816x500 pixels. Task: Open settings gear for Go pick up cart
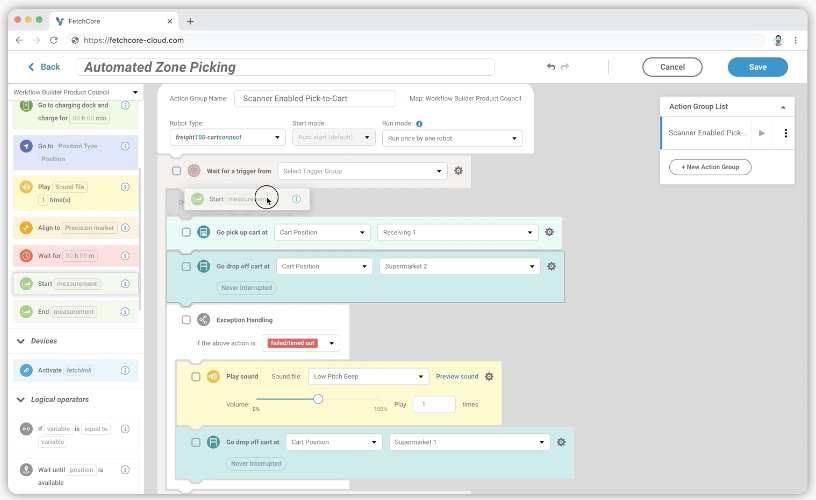click(x=549, y=233)
